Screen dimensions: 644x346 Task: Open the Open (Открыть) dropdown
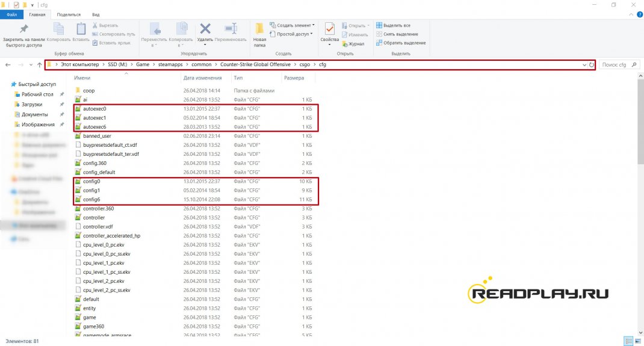pyautogui.click(x=356, y=25)
